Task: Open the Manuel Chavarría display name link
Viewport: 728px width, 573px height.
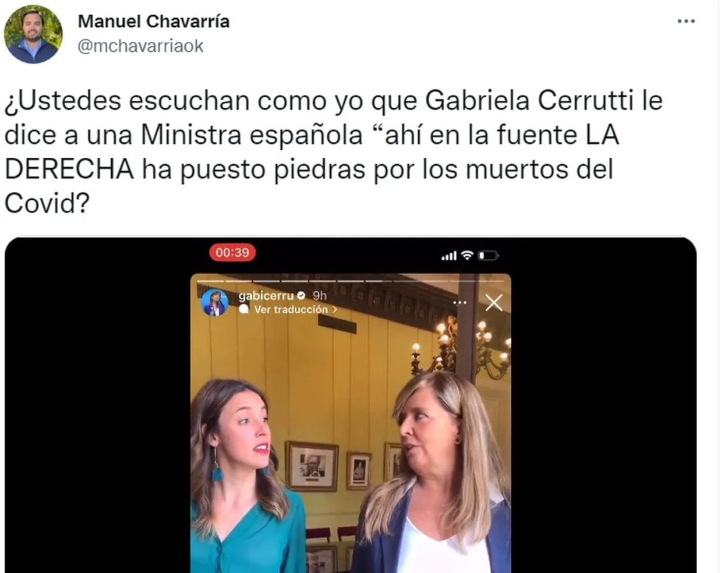Action: [154, 22]
